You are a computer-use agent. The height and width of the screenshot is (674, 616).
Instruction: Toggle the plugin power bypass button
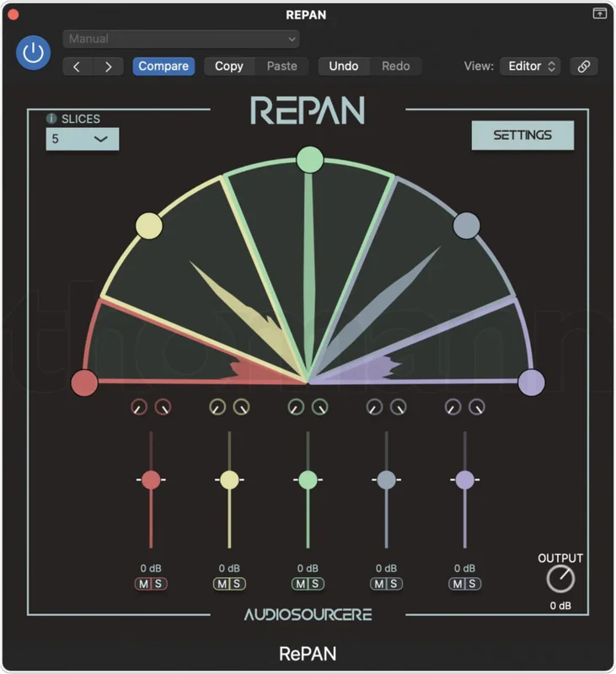point(33,53)
